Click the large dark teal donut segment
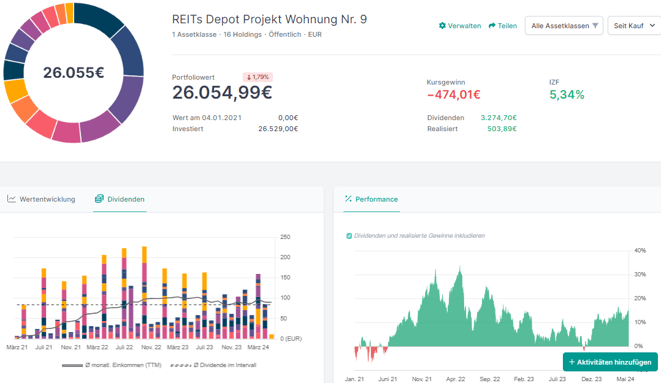This screenshot has height=383, width=661. coord(98,19)
